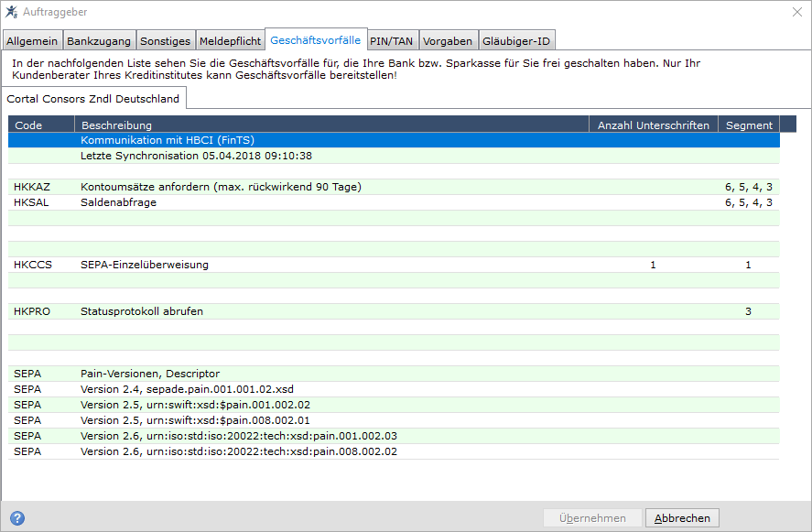This screenshot has width=812, height=532.
Task: Switch to the Bankzugang tab
Action: (x=99, y=41)
